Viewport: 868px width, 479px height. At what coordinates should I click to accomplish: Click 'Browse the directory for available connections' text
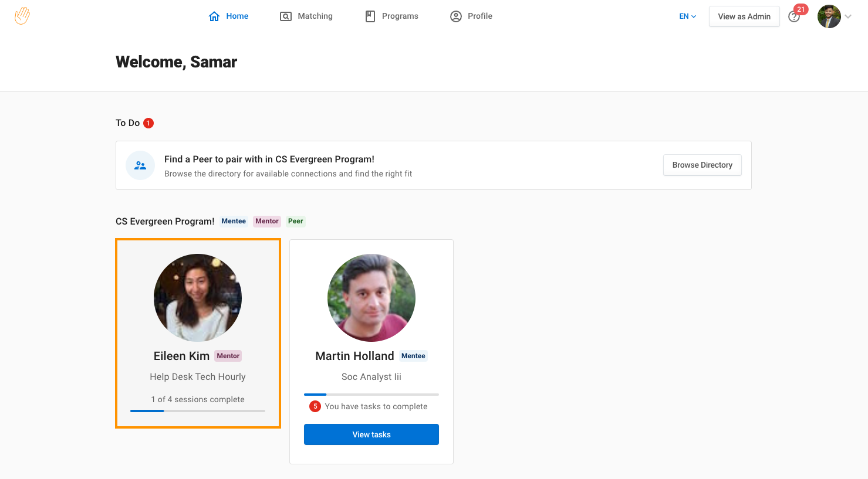click(x=288, y=174)
